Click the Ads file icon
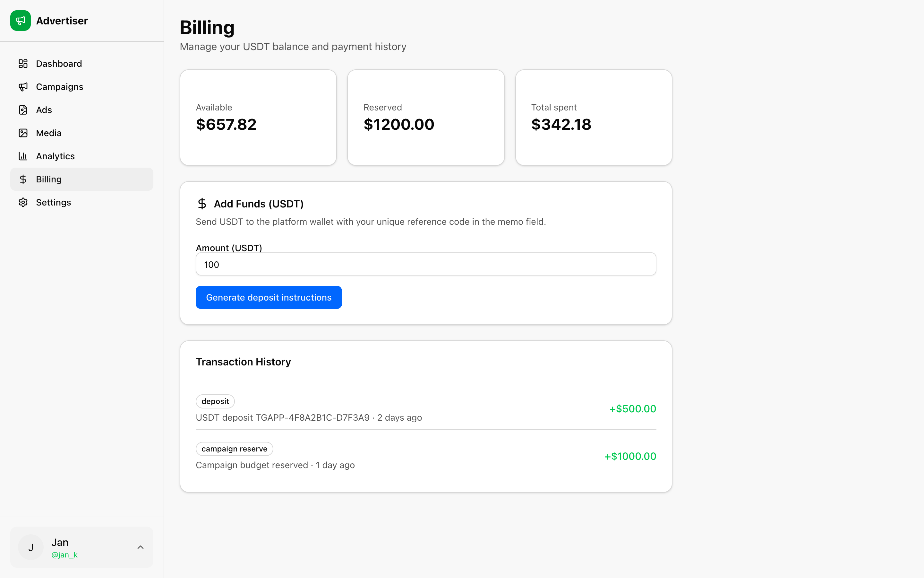Screen dimensions: 924x578 (x=23, y=110)
